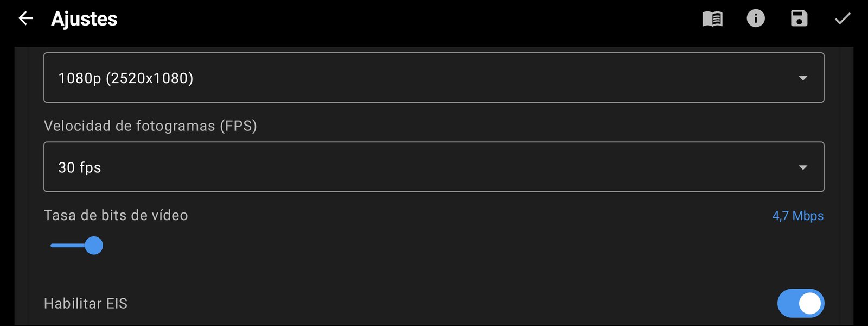
Task: Click the Velocidad de fotogramas (FPS) label
Action: pyautogui.click(x=150, y=126)
